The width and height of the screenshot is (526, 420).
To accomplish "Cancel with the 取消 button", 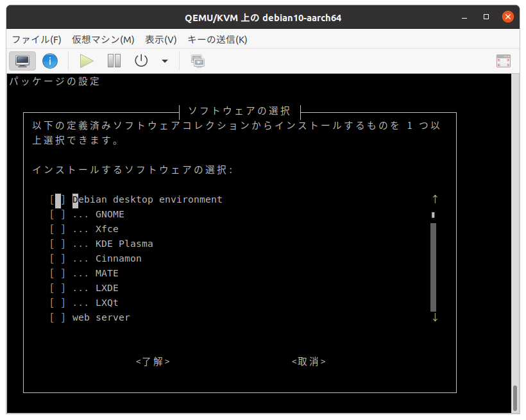I will pos(309,361).
